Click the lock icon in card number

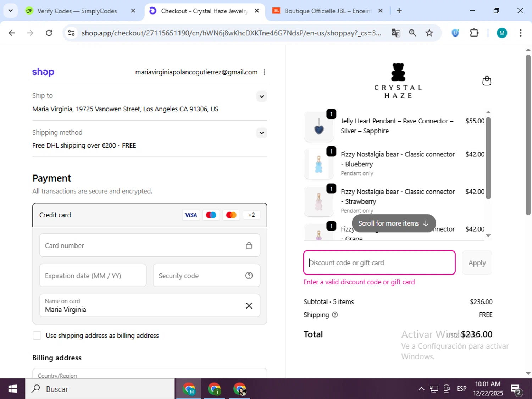click(249, 245)
